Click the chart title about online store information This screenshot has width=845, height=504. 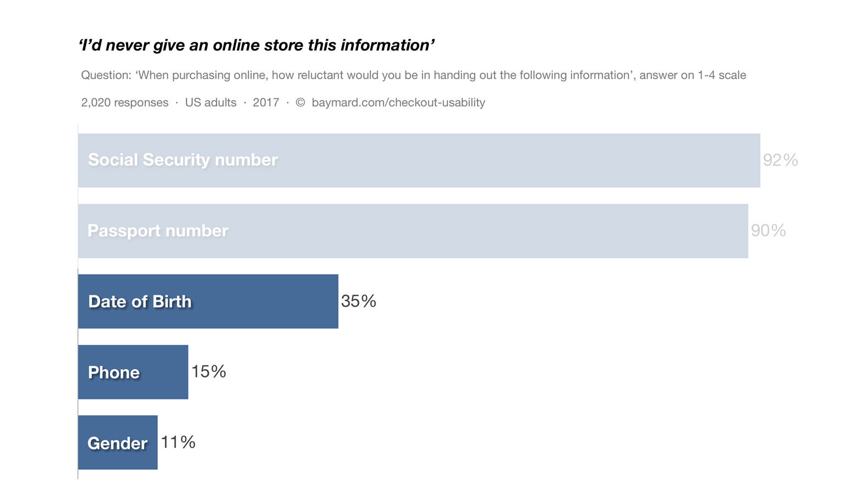tap(257, 45)
